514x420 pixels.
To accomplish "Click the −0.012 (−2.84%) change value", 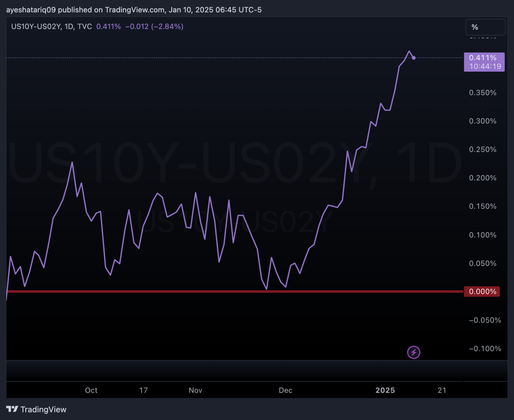I will [154, 27].
